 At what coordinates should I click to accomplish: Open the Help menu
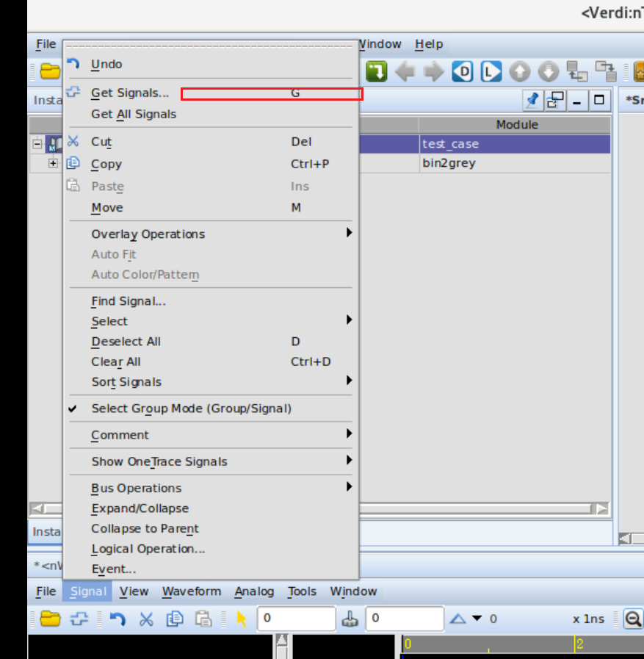429,43
